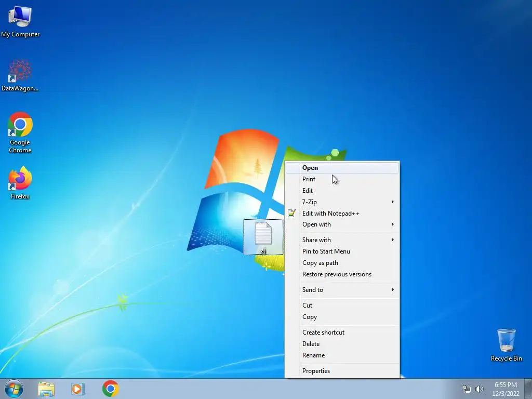Viewport: 532px width, 399px height.
Task: Select the DataWagon shortcut icon
Action: [x=20, y=75]
